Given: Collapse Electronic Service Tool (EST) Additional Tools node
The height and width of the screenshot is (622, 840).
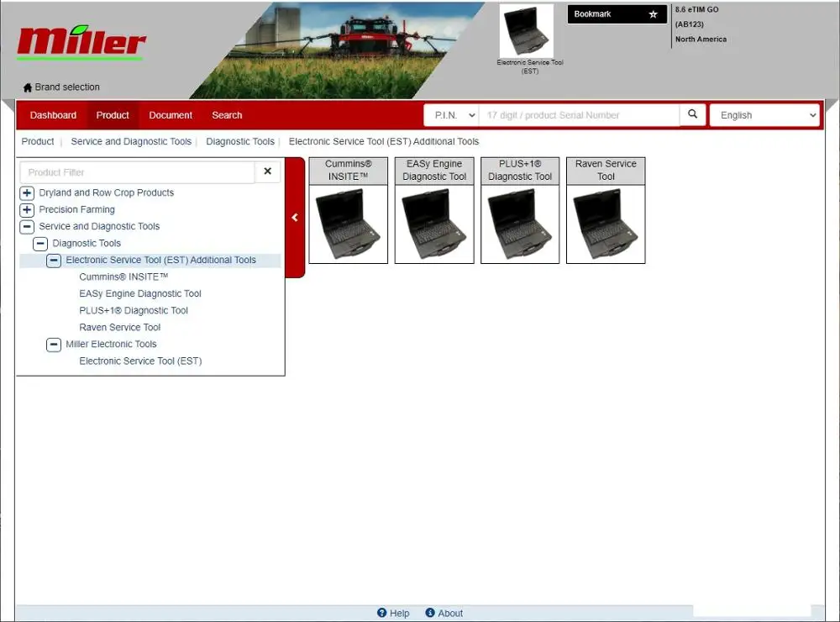Looking at the screenshot, I should click(x=54, y=260).
